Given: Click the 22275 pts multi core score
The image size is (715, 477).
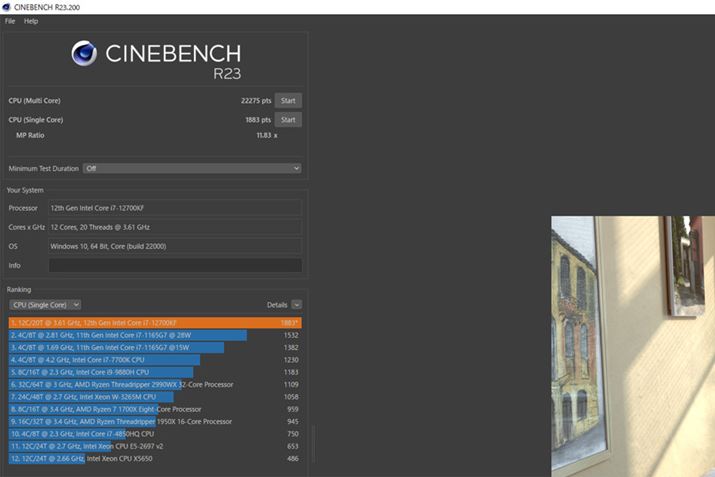Looking at the screenshot, I should pos(256,101).
